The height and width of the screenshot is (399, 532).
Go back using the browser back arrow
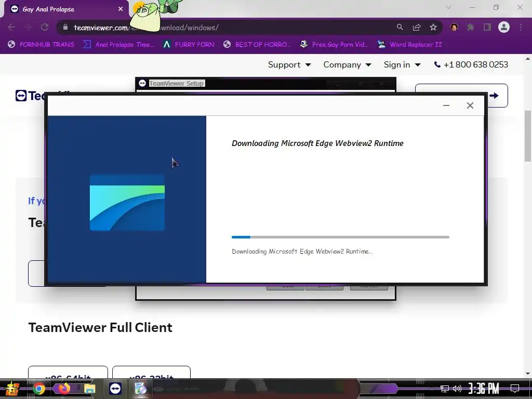click(x=11, y=27)
